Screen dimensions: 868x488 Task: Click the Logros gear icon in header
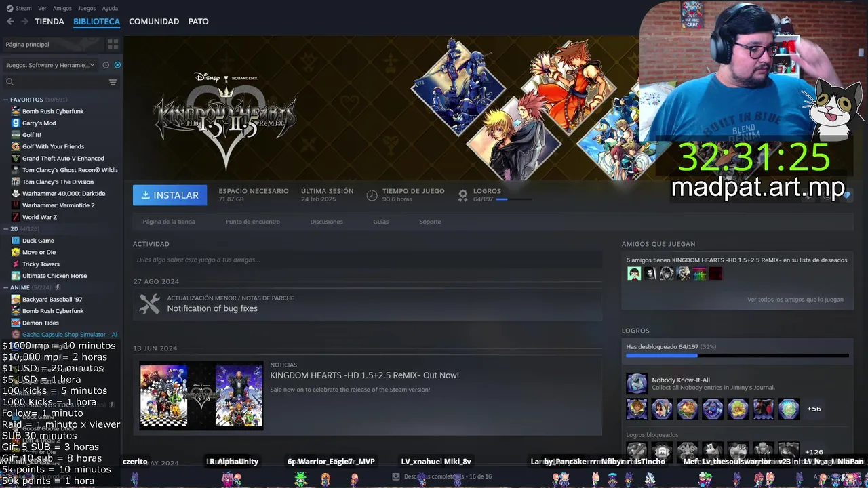click(x=462, y=195)
